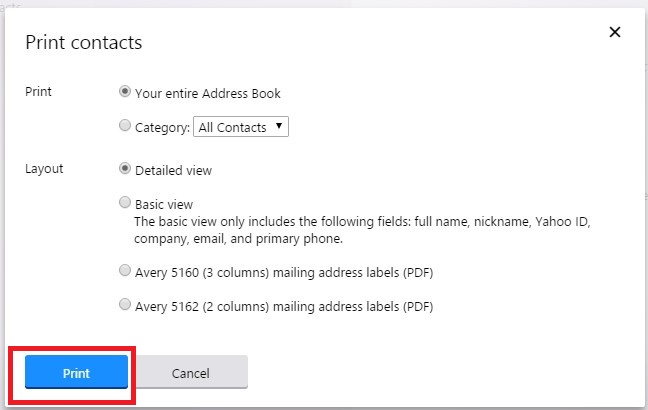This screenshot has height=410, width=648.
Task: Click the Avery 5160 (3 columns) label text
Action: click(x=284, y=272)
